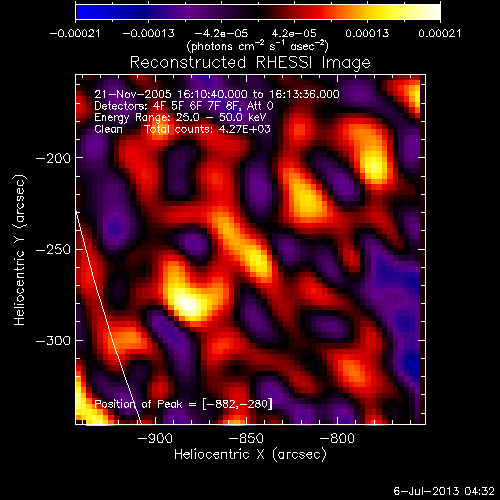Click the -850 X-axis tick label

[x=246, y=438]
